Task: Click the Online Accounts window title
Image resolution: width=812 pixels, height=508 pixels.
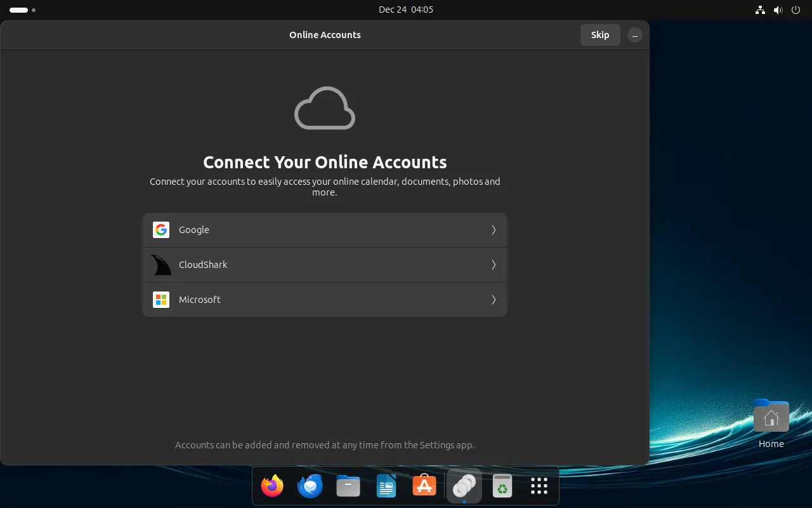Action: (x=325, y=35)
